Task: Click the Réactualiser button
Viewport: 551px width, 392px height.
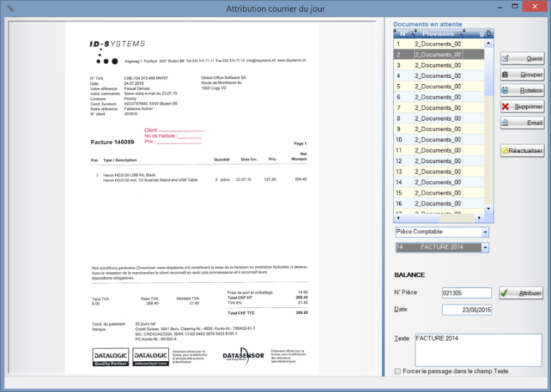Action: 522,150
